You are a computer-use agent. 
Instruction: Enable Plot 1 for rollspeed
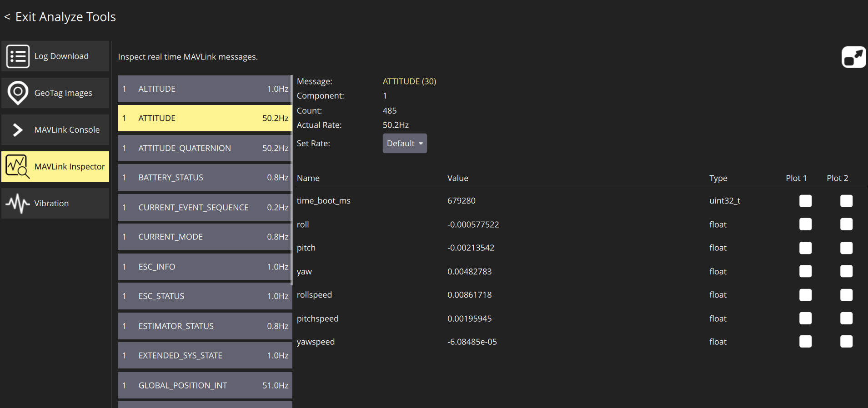coord(805,295)
